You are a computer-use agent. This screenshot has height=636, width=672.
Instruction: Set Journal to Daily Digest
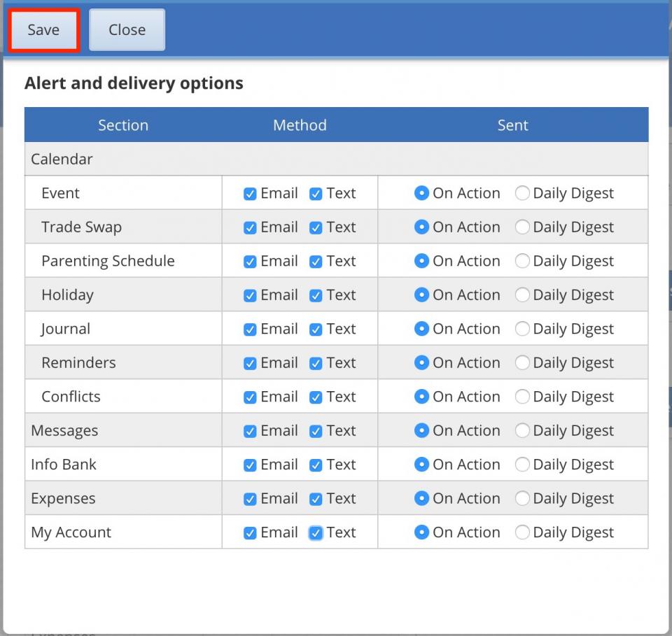522,328
